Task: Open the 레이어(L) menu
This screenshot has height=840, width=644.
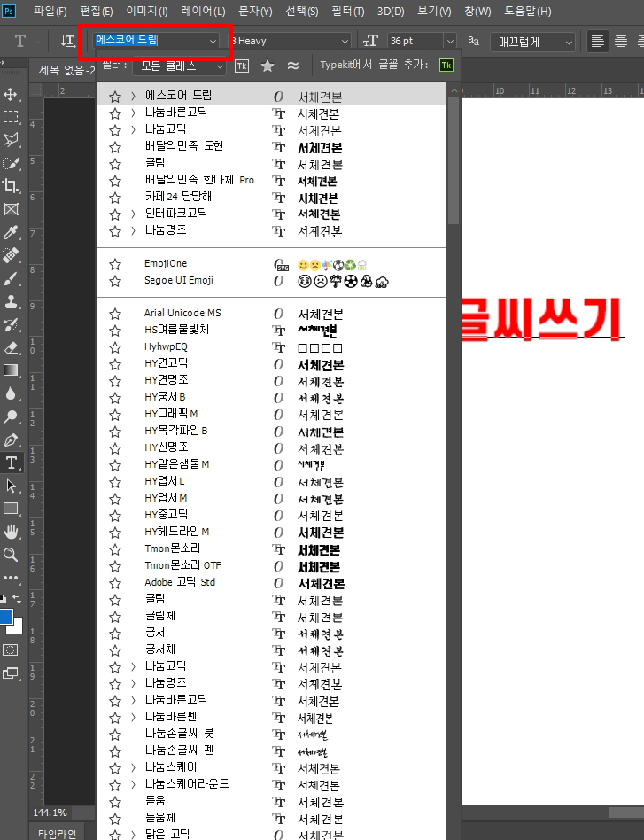Action: [203, 11]
